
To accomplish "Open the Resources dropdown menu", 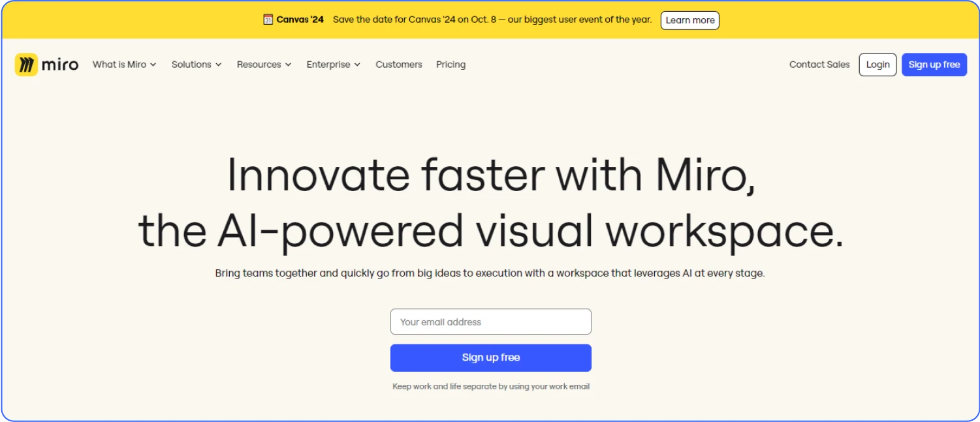I will (x=264, y=65).
